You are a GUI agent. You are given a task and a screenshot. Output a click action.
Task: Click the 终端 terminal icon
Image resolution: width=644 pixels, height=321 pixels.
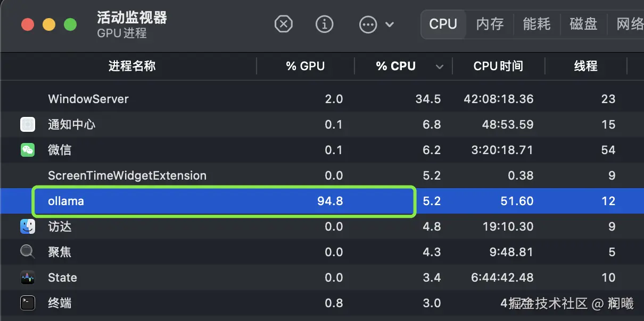coord(28,303)
